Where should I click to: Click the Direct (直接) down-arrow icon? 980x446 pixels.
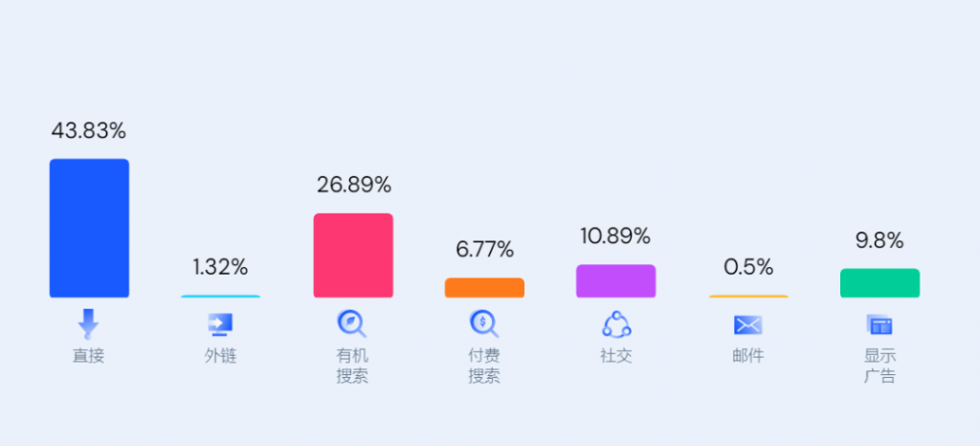88,324
